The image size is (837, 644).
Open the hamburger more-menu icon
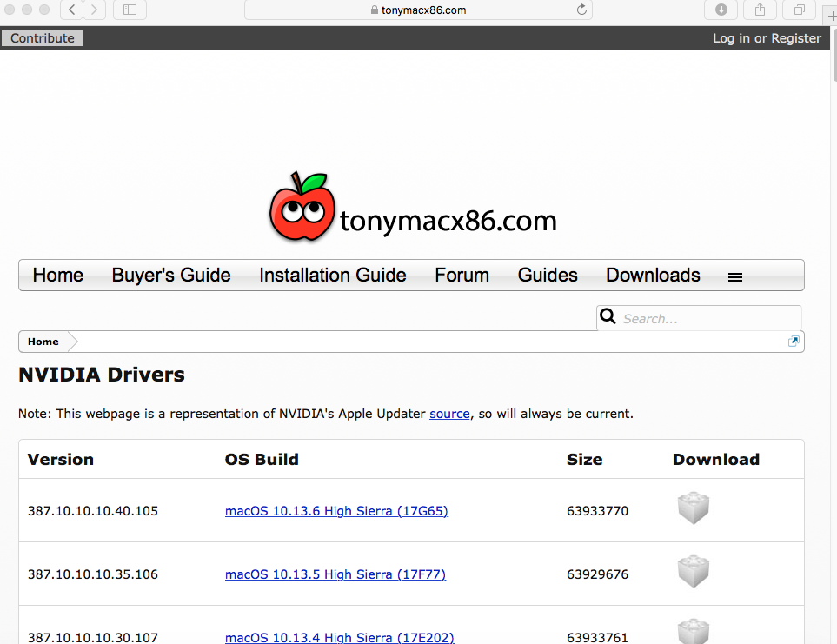tap(735, 277)
